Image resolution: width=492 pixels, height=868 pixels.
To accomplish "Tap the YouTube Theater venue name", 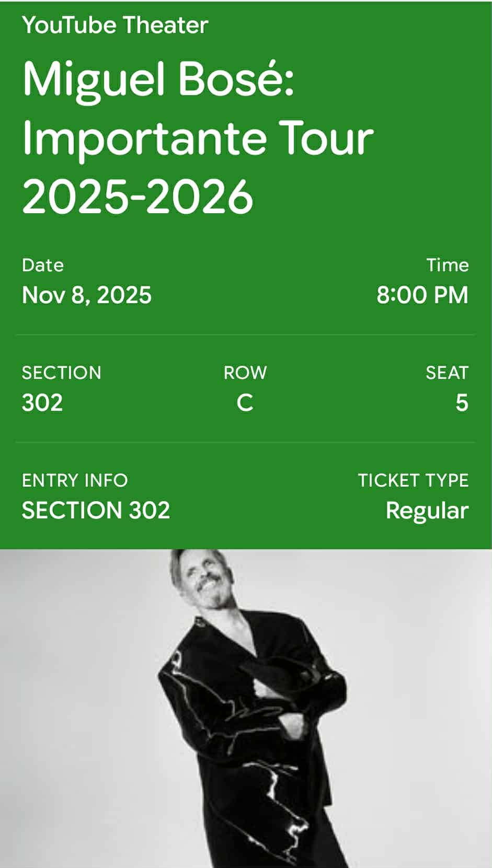I will (x=115, y=25).
